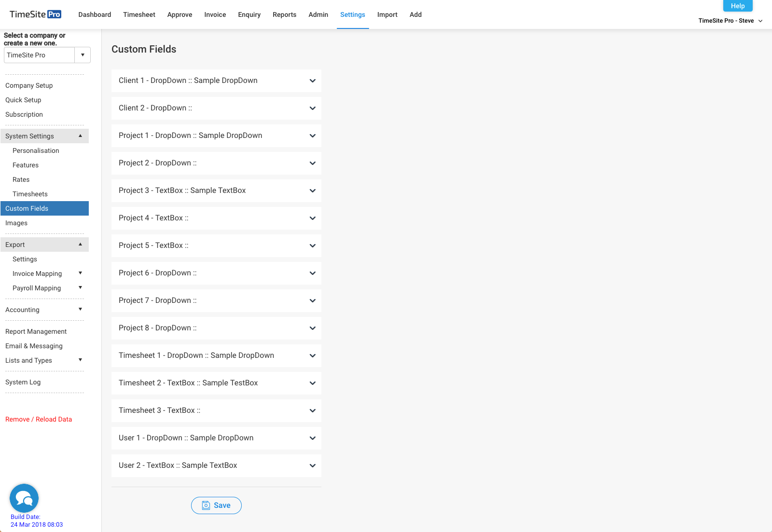Click the company name field TimeSite Pro
The width and height of the screenshot is (772, 532).
point(39,55)
